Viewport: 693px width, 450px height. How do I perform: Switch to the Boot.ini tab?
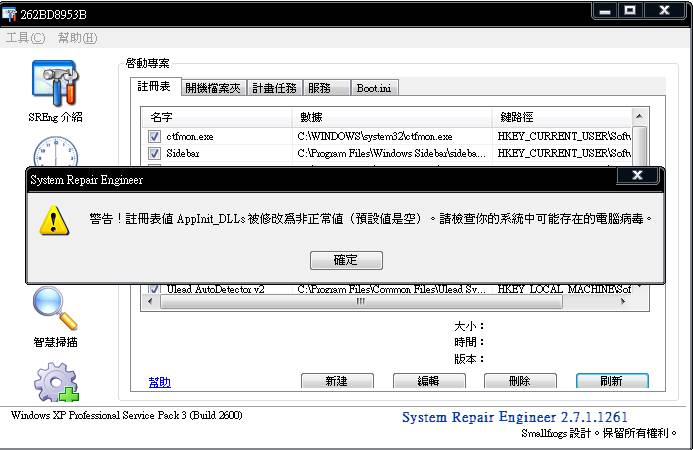[374, 88]
